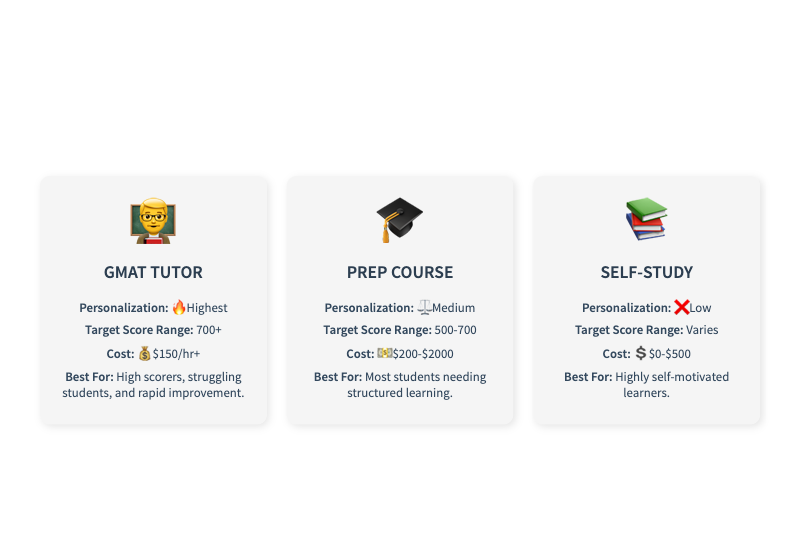
Task: Click the Varies target score text
Action: (701, 330)
